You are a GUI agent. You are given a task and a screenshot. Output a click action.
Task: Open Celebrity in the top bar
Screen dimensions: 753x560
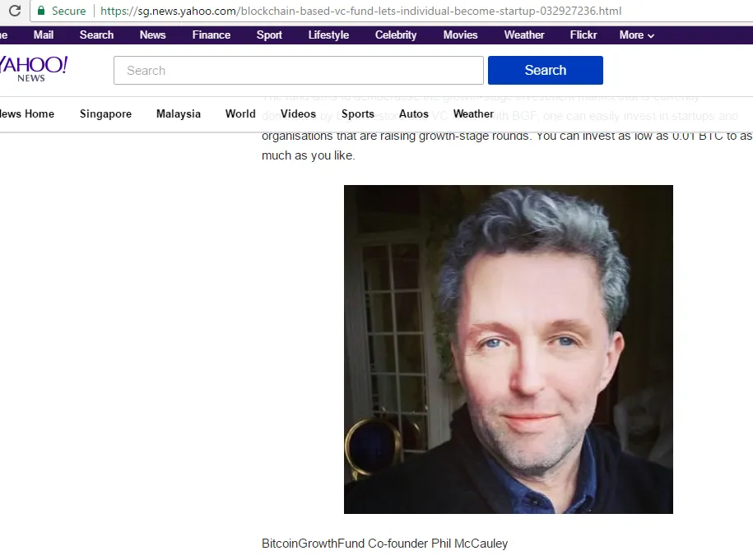(x=396, y=35)
